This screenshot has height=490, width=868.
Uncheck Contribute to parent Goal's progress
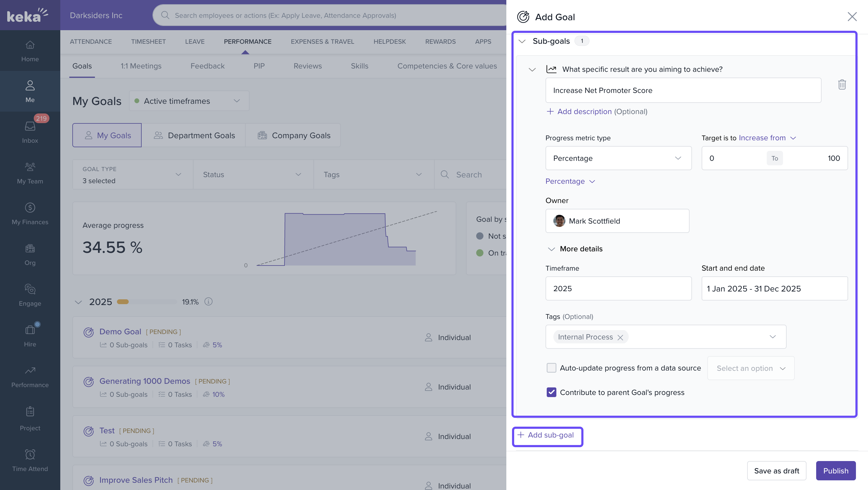pos(551,392)
